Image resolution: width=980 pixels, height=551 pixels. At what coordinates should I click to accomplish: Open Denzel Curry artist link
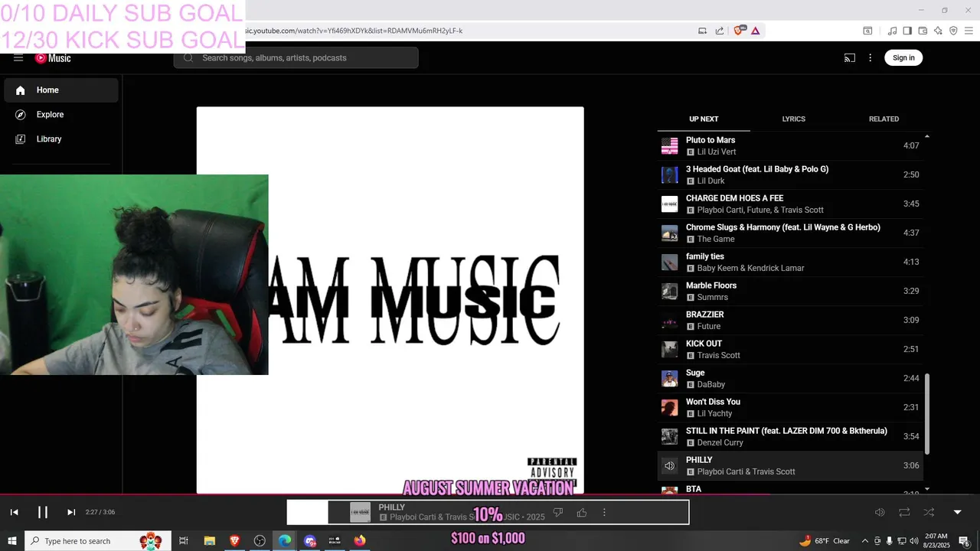tap(720, 443)
